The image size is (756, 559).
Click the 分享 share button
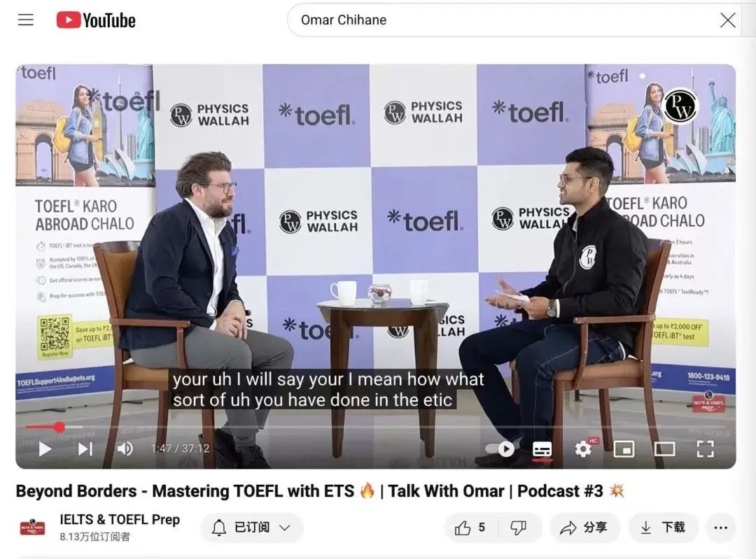584,528
